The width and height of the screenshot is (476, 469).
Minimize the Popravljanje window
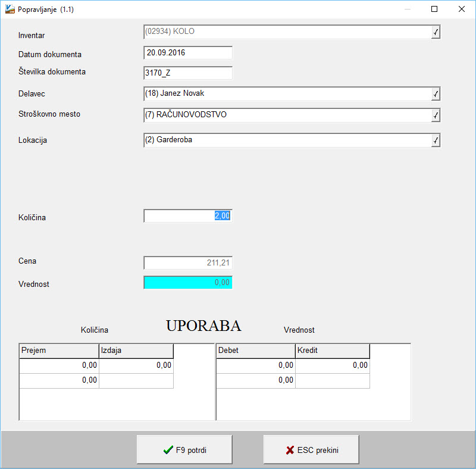point(408,10)
